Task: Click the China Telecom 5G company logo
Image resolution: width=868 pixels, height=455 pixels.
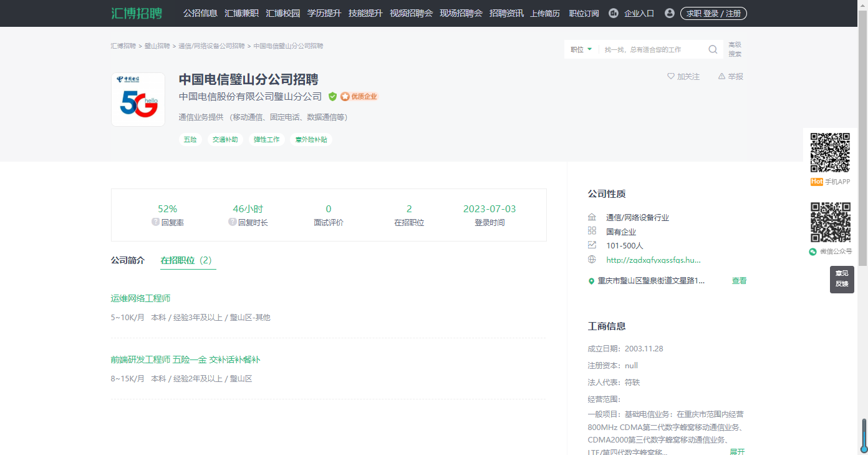Action: coord(138,100)
